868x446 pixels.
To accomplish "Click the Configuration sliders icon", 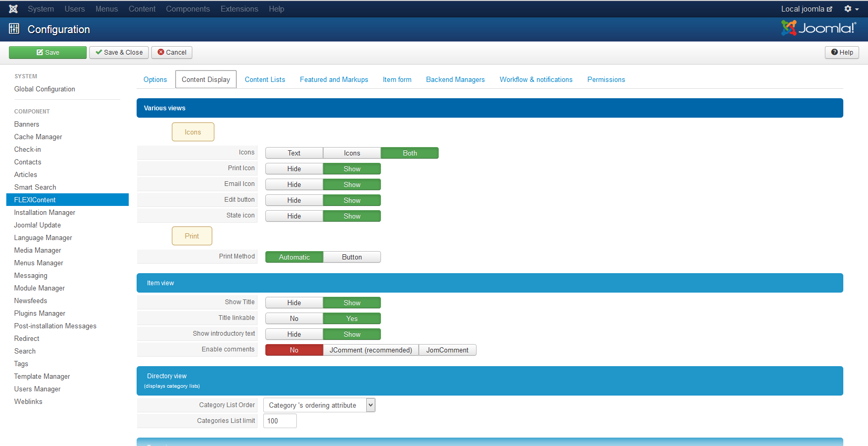I will pos(14,29).
